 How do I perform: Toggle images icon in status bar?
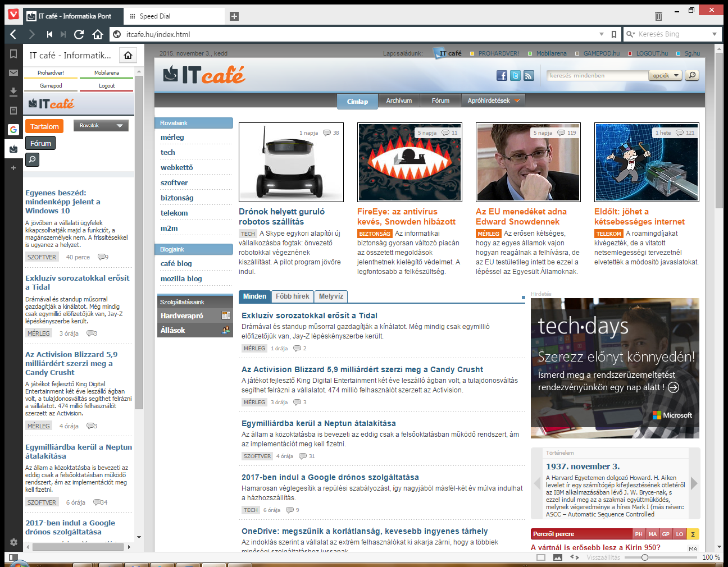tap(558, 557)
